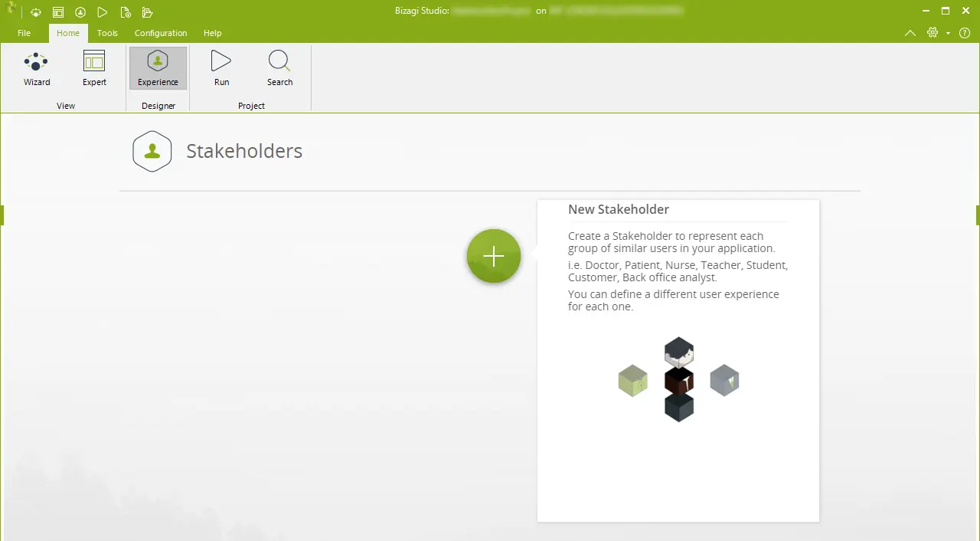The width and height of the screenshot is (980, 541).
Task: Click quick-access Experience icon in title bar
Action: click(80, 12)
